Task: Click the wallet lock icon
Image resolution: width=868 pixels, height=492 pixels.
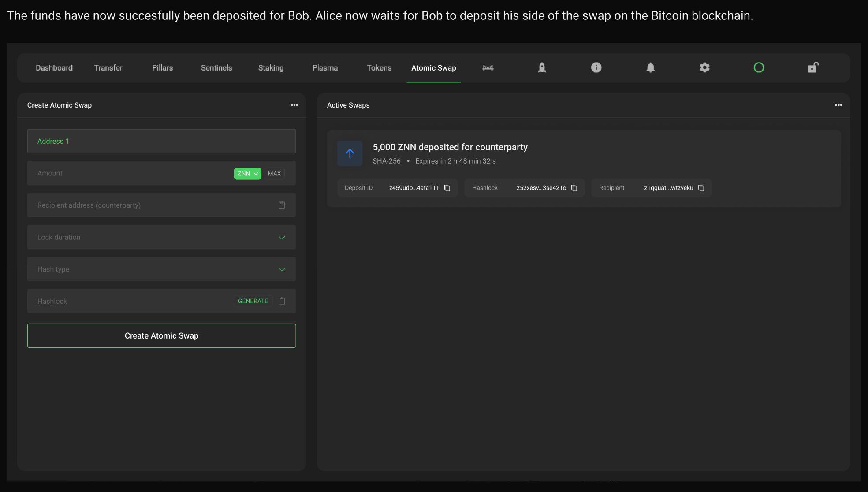Action: tap(813, 67)
